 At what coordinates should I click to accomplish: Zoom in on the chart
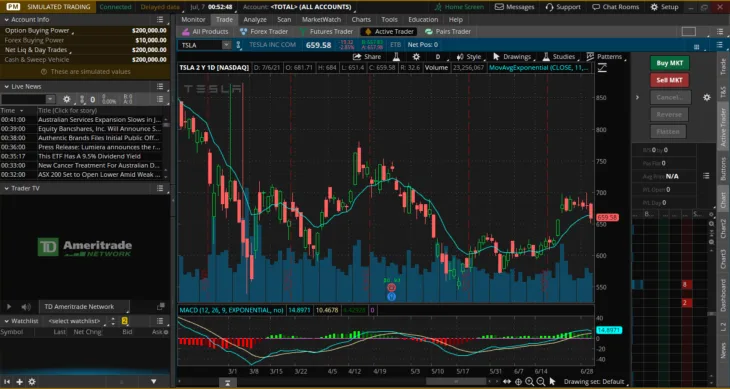[x=529, y=382]
